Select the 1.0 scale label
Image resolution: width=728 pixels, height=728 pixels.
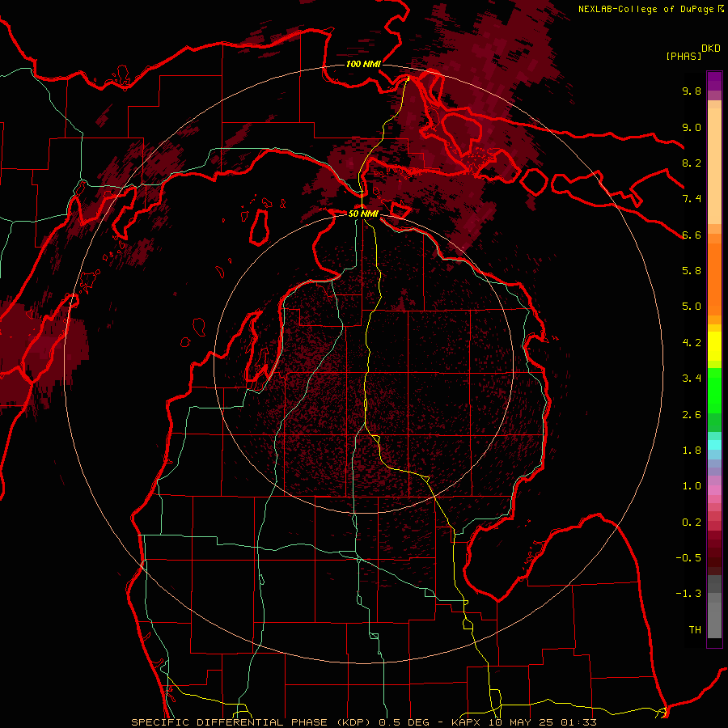(692, 486)
